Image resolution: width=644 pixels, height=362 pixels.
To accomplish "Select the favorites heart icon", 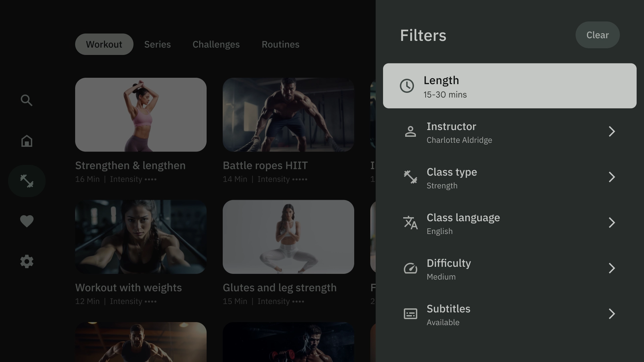I will click(26, 221).
